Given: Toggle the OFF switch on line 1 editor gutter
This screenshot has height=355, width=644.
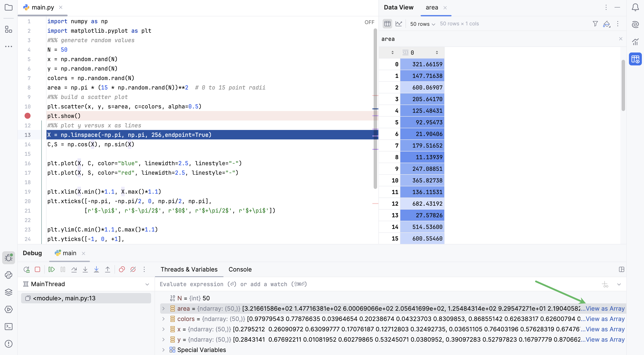Looking at the screenshot, I should pyautogui.click(x=368, y=22).
